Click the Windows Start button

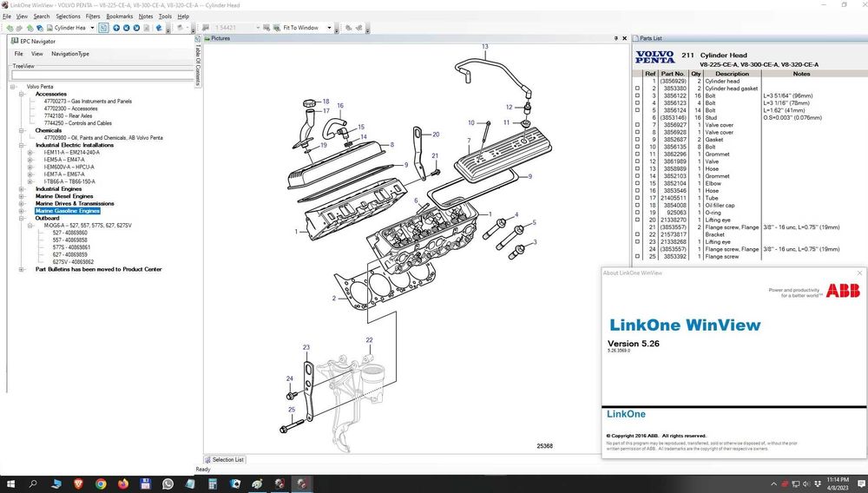(10, 483)
